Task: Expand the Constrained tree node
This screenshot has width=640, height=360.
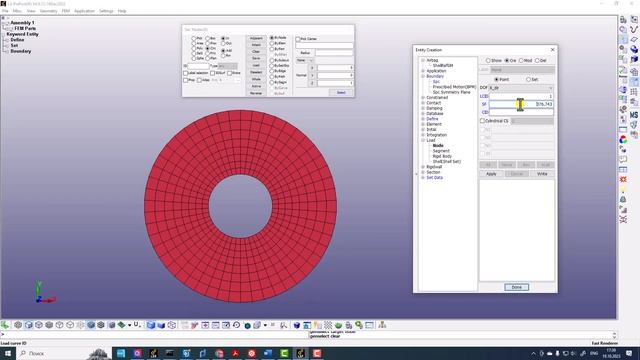Action: [x=423, y=98]
